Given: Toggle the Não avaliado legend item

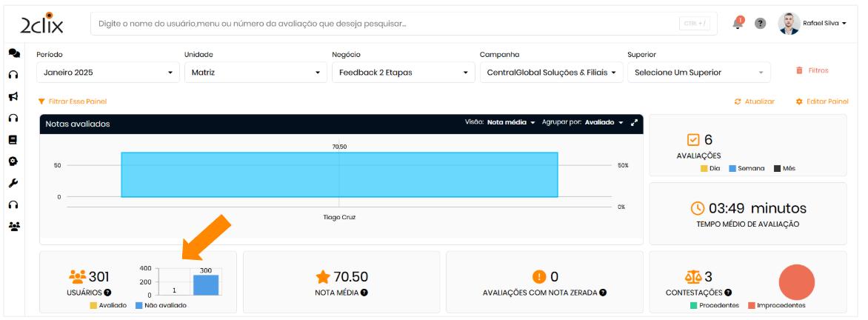Looking at the screenshot, I should [161, 305].
